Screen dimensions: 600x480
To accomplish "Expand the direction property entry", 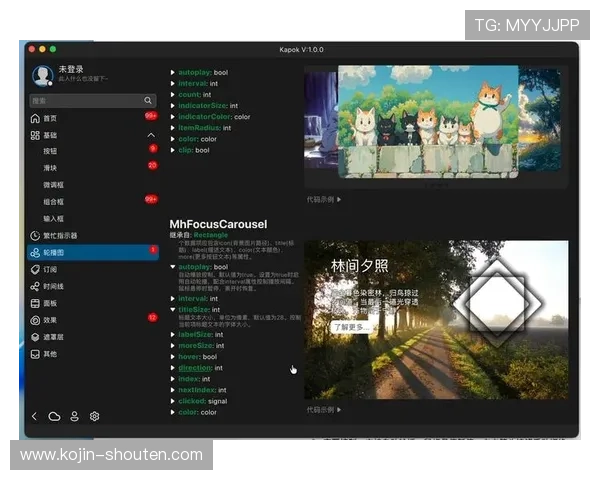I will 172,368.
